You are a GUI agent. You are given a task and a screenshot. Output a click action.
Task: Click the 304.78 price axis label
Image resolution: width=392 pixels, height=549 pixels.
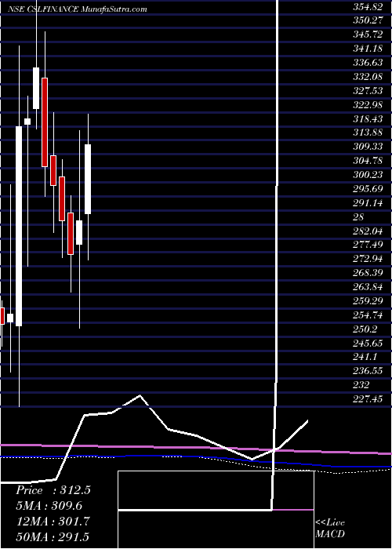tap(368, 160)
